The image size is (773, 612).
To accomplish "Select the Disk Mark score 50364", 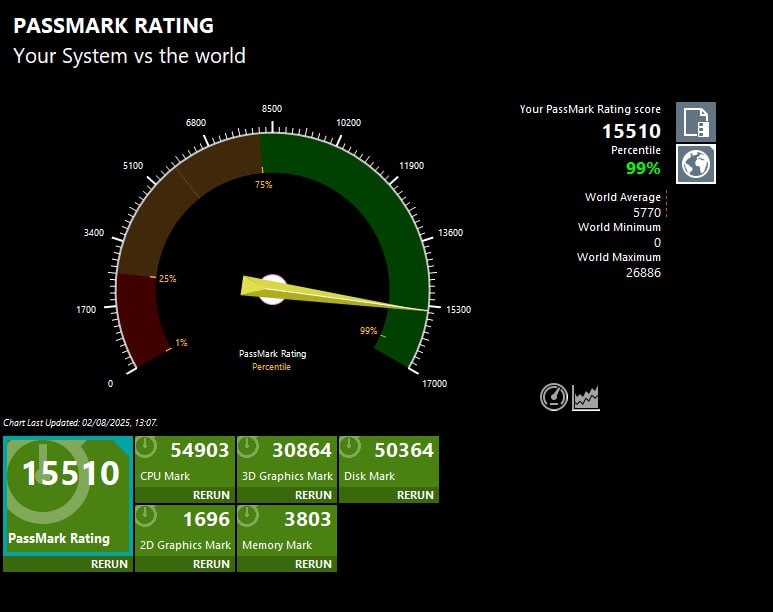I will coord(403,451).
